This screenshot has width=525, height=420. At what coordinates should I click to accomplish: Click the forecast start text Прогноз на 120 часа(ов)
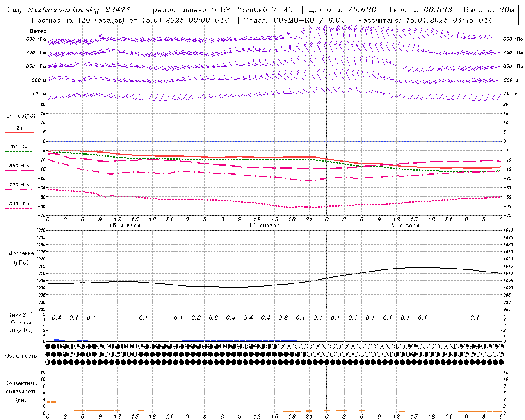pyautogui.click(x=79, y=20)
